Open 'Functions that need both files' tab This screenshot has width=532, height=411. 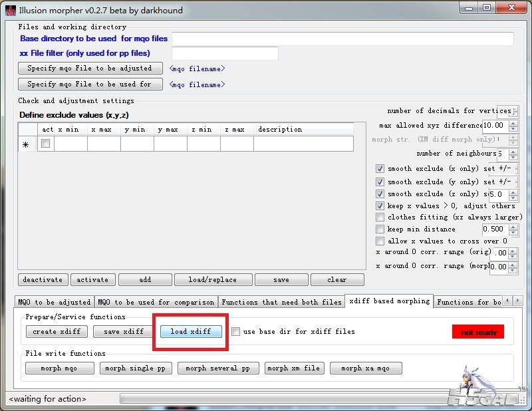pyautogui.click(x=281, y=302)
